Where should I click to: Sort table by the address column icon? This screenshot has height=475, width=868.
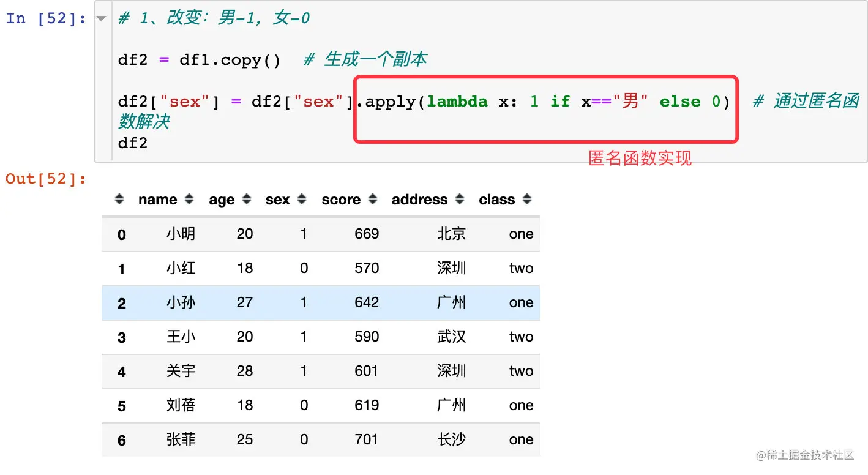click(x=460, y=200)
